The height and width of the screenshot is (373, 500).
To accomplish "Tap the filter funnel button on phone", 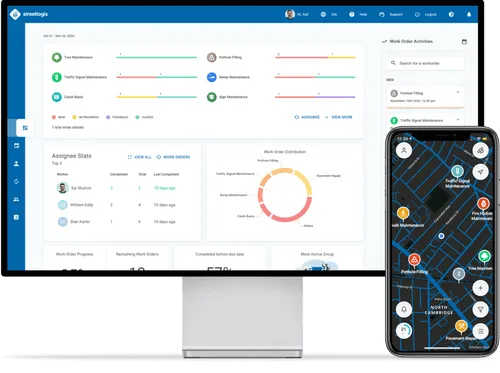I will (x=480, y=310).
